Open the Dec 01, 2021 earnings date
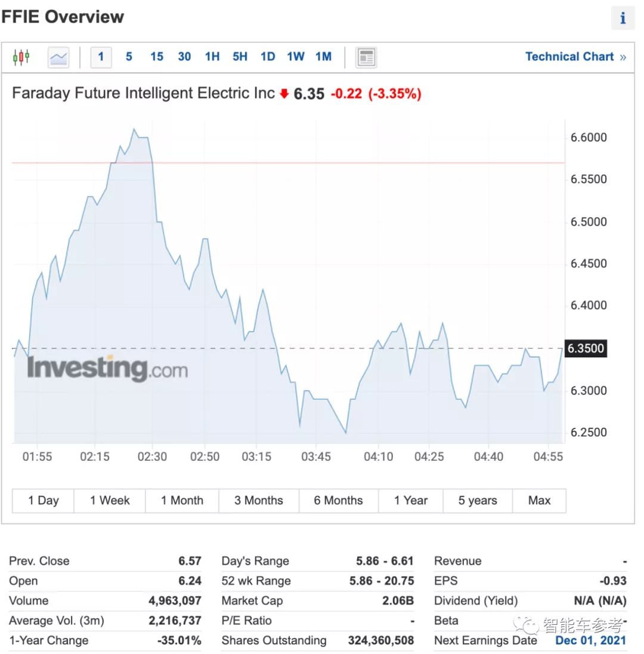This screenshot has width=644, height=654. (x=590, y=640)
